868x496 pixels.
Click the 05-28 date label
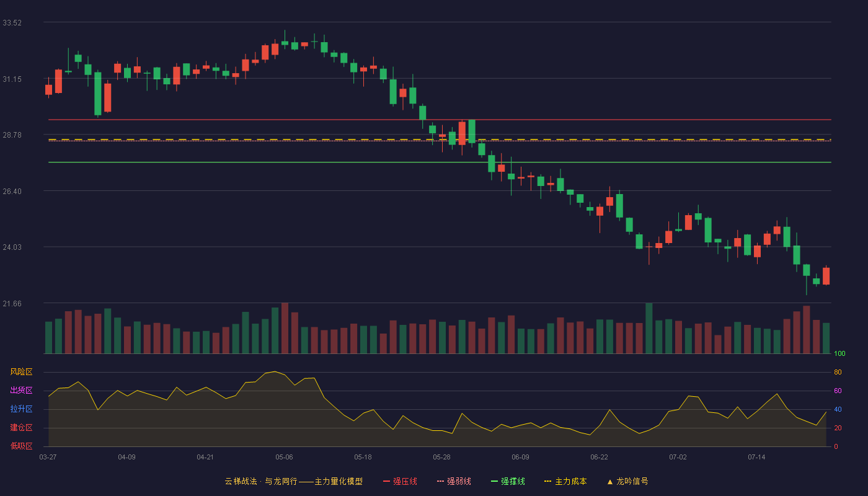(x=441, y=457)
